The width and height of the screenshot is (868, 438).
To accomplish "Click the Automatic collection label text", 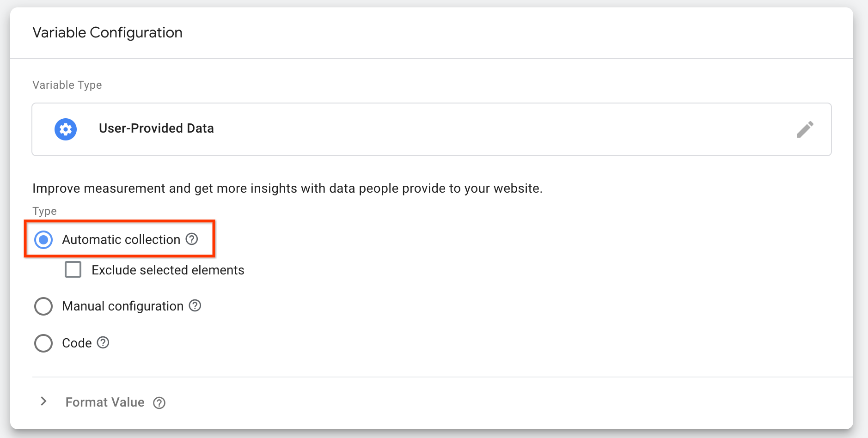I will (121, 239).
